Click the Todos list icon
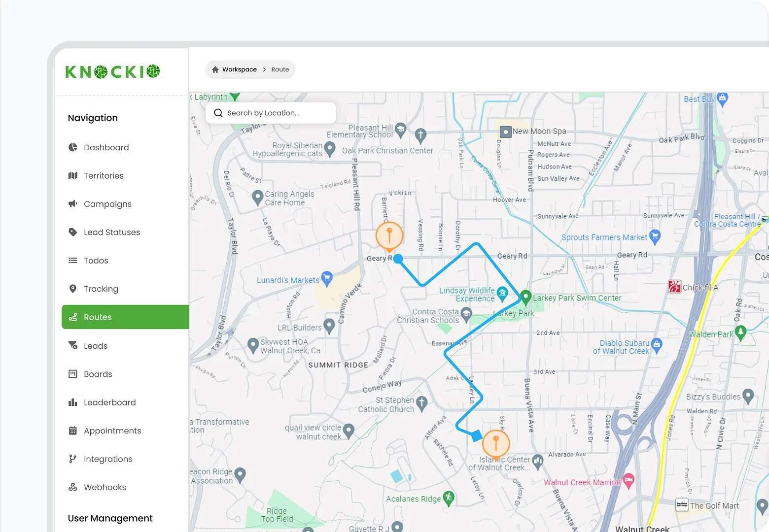The height and width of the screenshot is (532, 769). tap(73, 261)
